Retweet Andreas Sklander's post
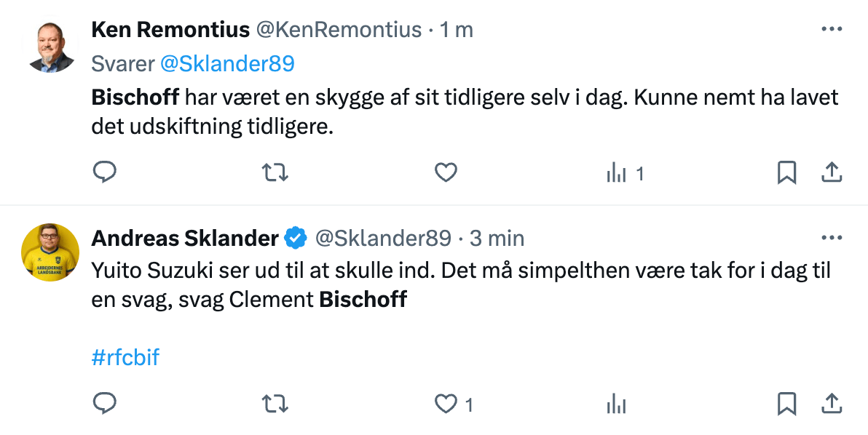The image size is (868, 435). pyautogui.click(x=275, y=404)
